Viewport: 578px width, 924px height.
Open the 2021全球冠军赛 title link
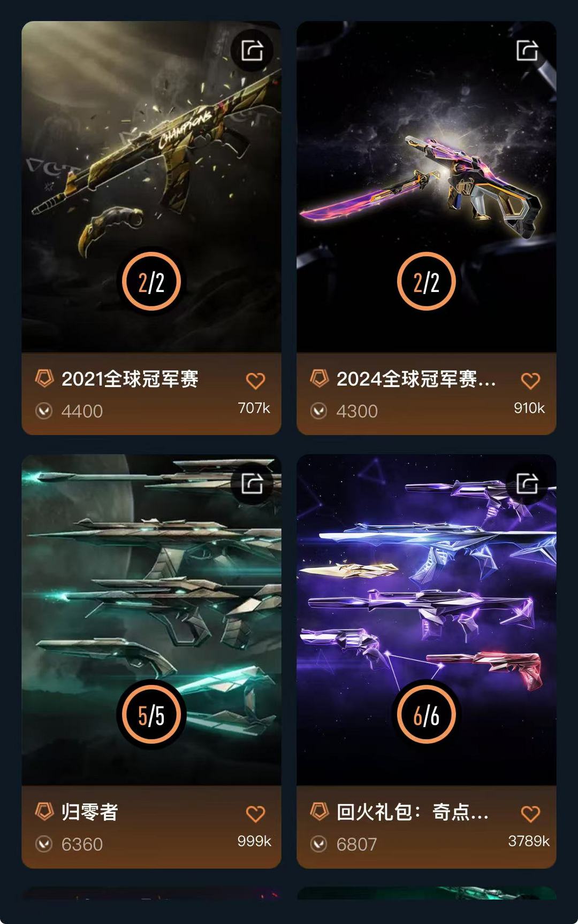pyautogui.click(x=130, y=379)
